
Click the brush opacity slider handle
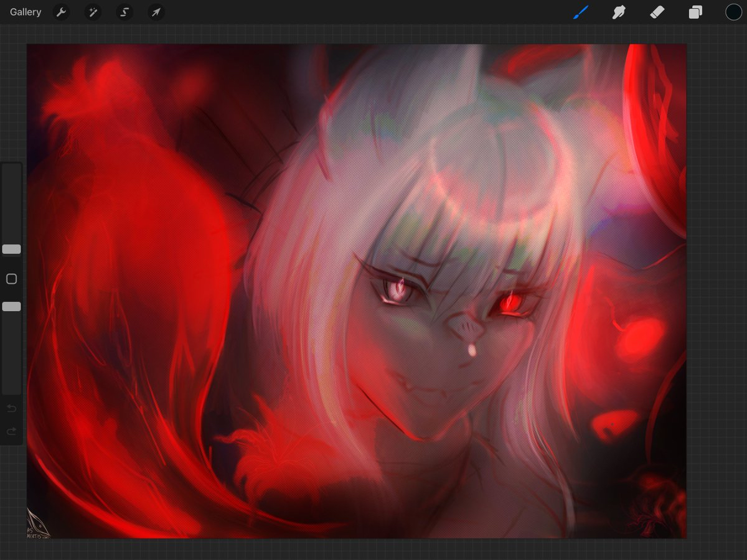coord(11,307)
